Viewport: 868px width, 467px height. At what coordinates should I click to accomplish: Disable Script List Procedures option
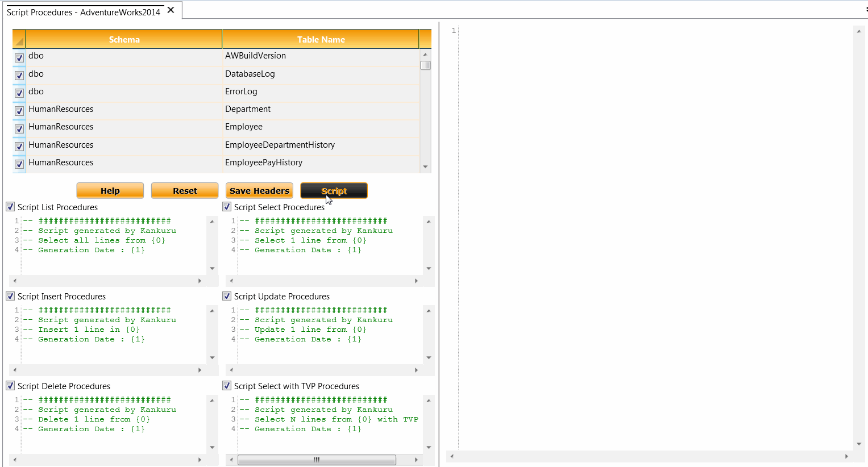10,207
